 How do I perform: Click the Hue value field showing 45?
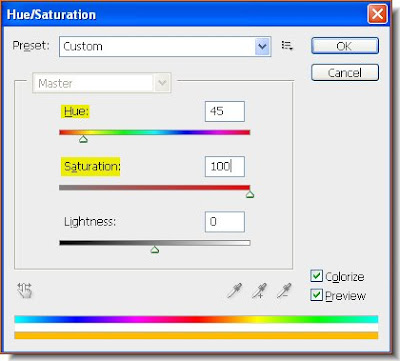(x=225, y=111)
